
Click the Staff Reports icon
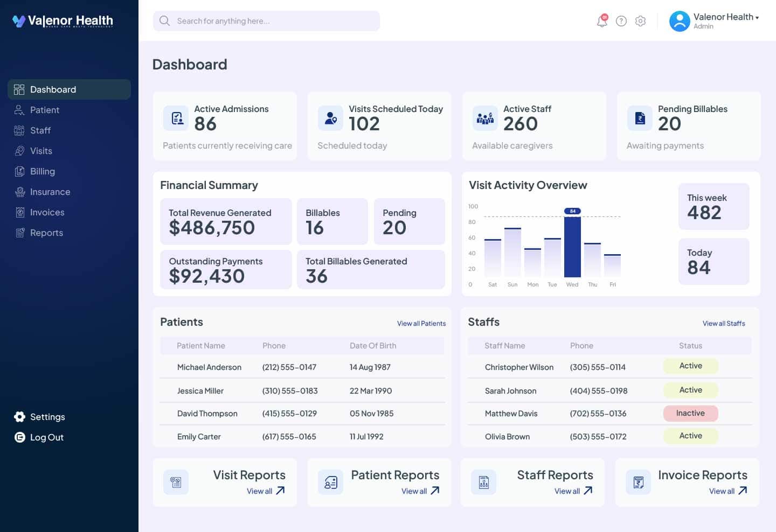(x=483, y=482)
